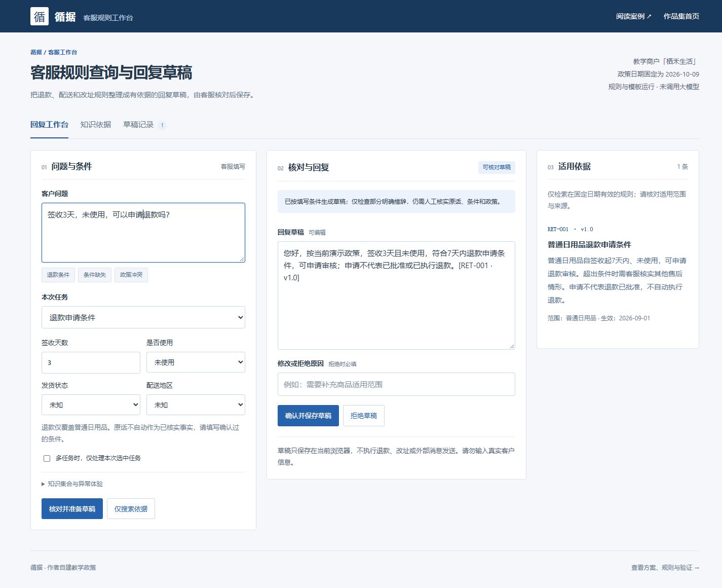This screenshot has height=588, width=722.
Task: Click the 循据 breadcrumb link
Action: [x=36, y=52]
